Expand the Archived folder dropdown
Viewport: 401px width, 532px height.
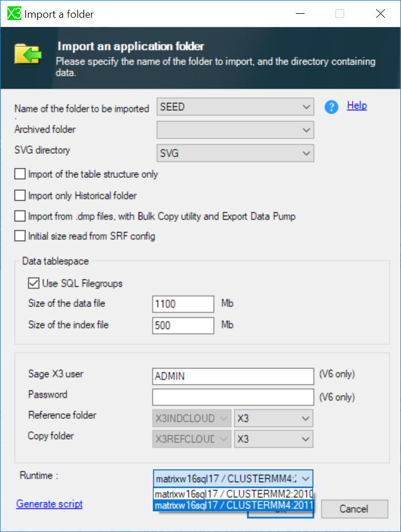235,130
